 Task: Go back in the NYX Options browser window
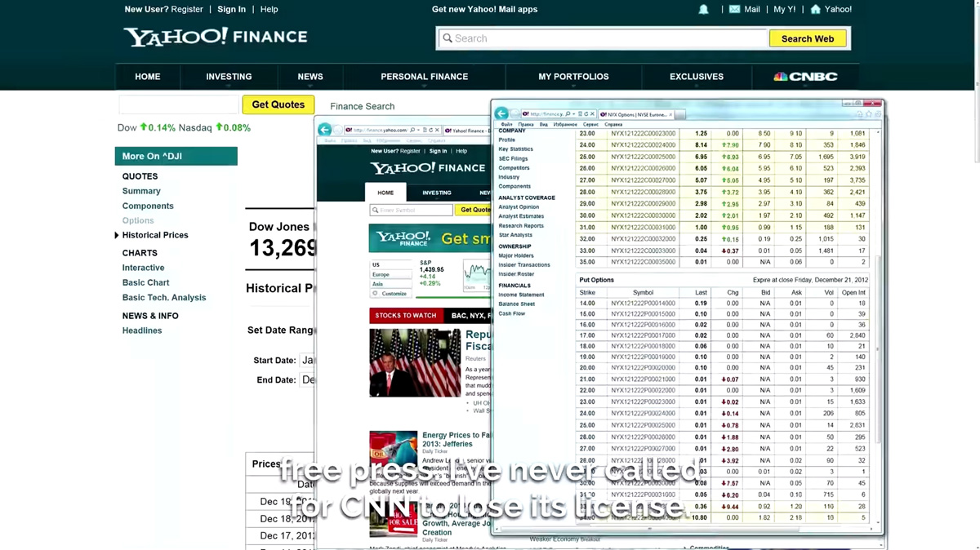pyautogui.click(x=501, y=113)
